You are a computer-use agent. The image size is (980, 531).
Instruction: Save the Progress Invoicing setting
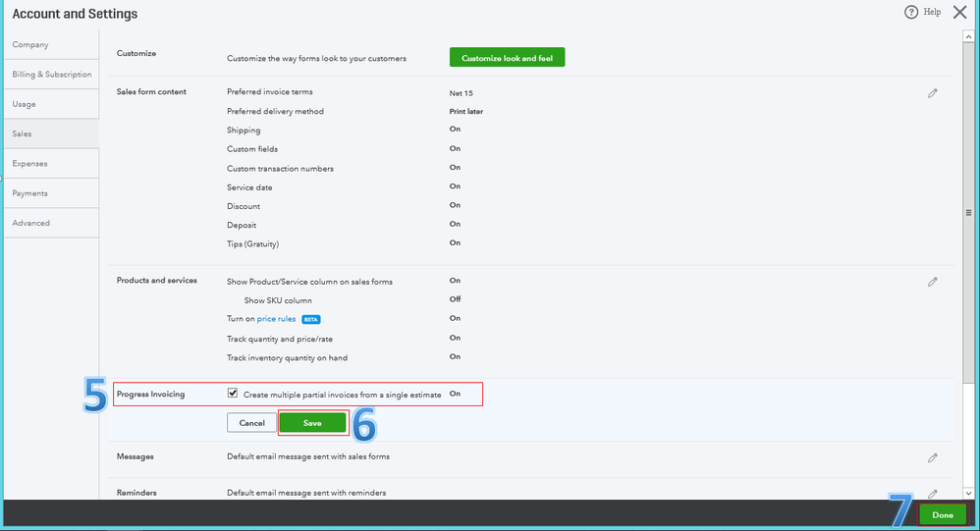(312, 423)
